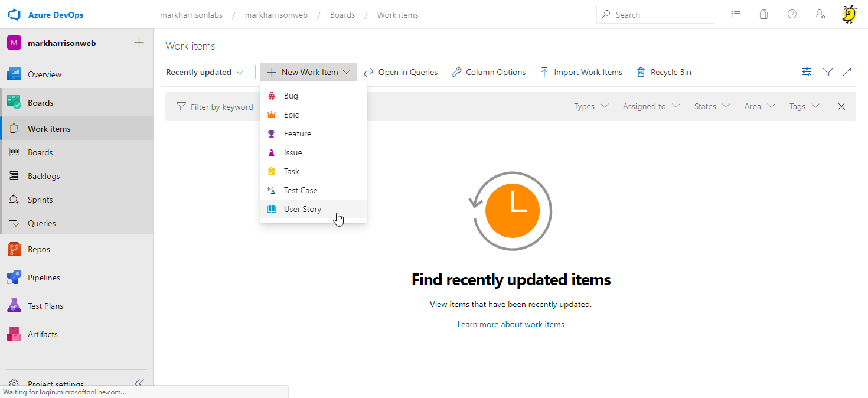Viewport: 868px width, 398px height.
Task: Click Learn more about work items link
Action: (x=511, y=324)
